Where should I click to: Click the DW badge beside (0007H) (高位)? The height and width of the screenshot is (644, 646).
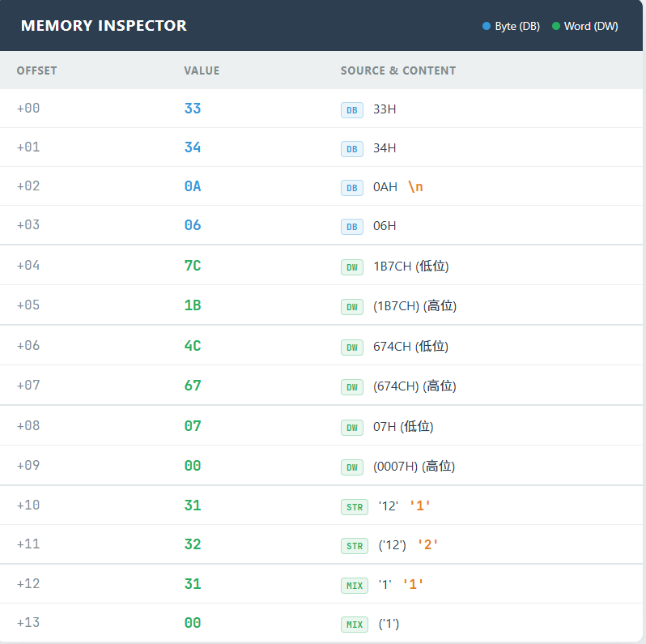point(351,467)
